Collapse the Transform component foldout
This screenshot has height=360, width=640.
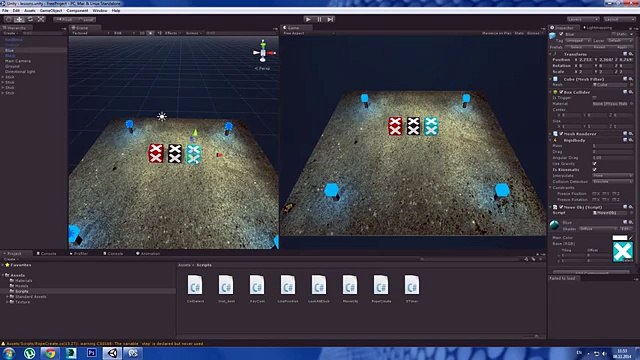click(551, 54)
